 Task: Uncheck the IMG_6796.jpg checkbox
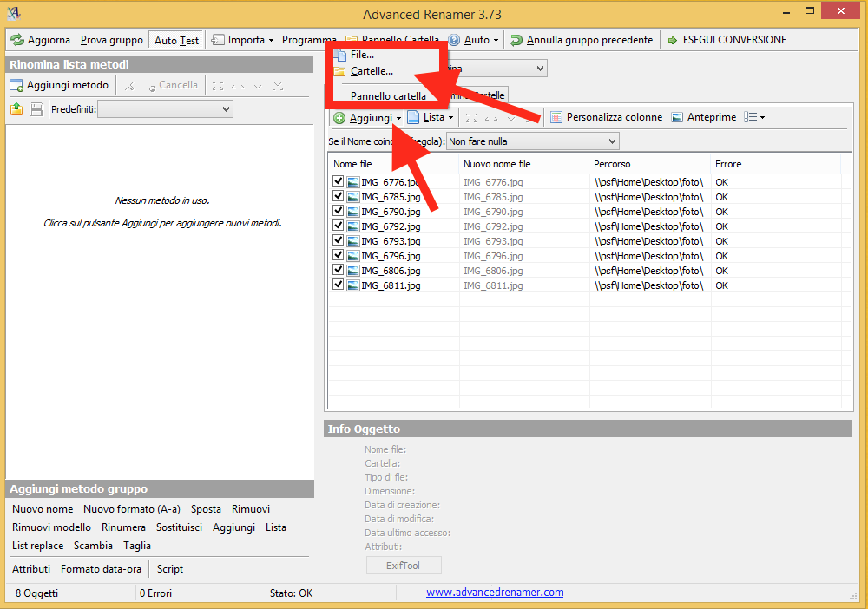339,255
